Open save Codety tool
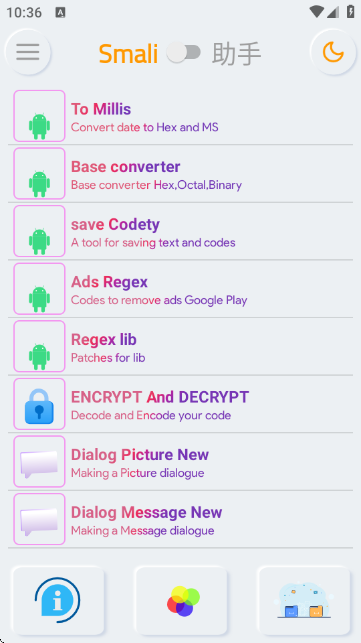The image size is (361, 643). point(180,231)
